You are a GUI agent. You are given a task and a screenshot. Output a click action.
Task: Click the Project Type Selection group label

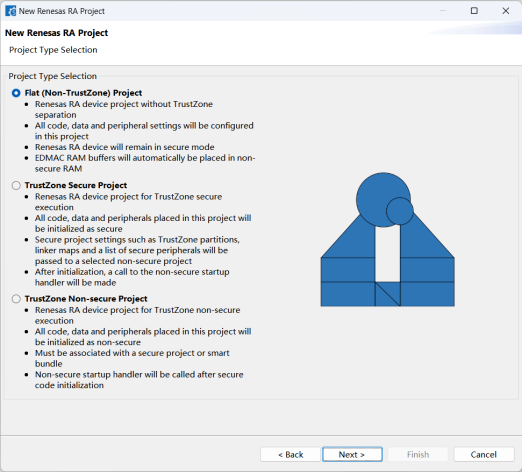click(x=53, y=76)
